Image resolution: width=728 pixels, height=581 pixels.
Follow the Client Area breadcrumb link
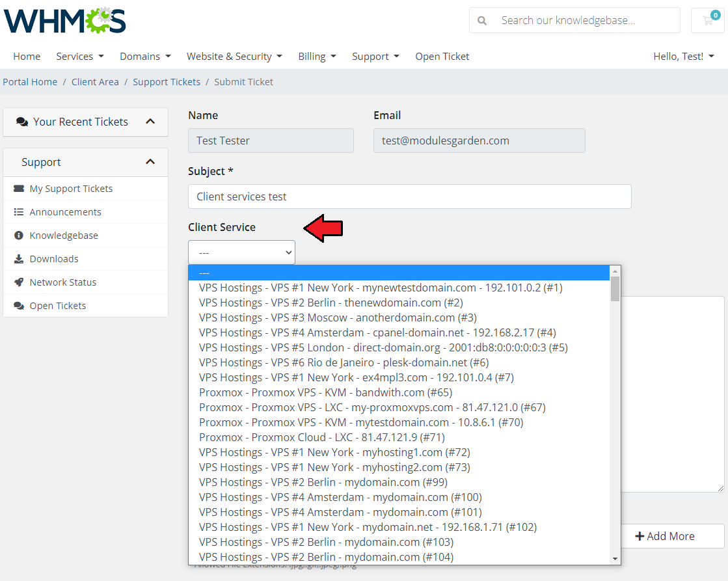pyautogui.click(x=95, y=82)
